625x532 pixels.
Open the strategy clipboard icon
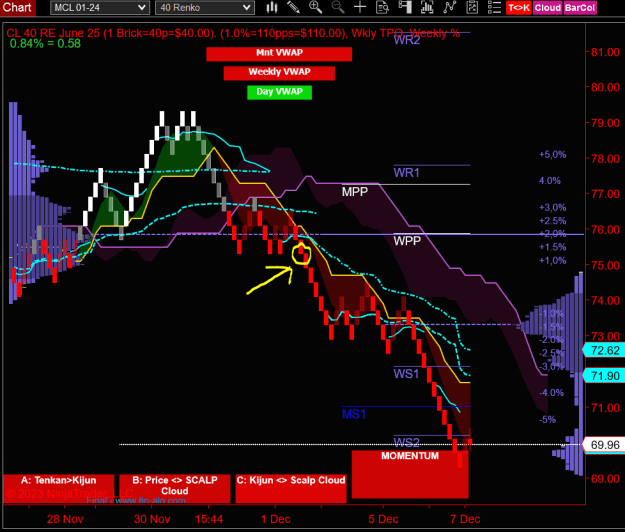[x=472, y=7]
